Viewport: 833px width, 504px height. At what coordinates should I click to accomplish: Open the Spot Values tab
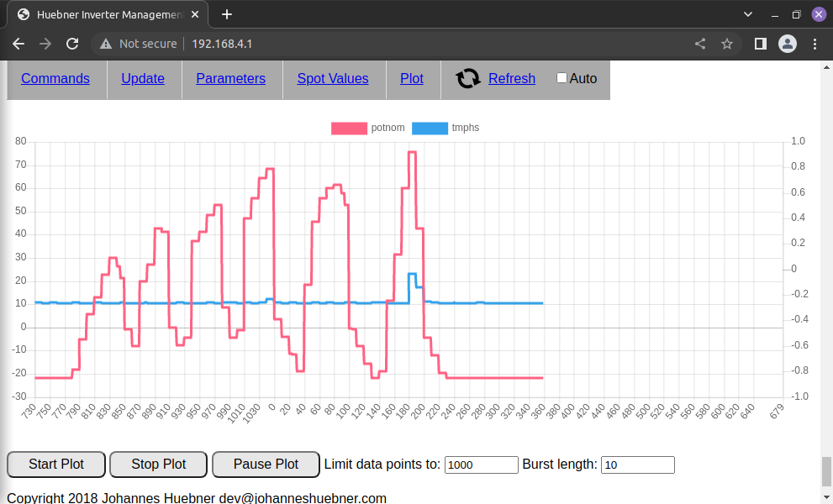pyautogui.click(x=333, y=79)
